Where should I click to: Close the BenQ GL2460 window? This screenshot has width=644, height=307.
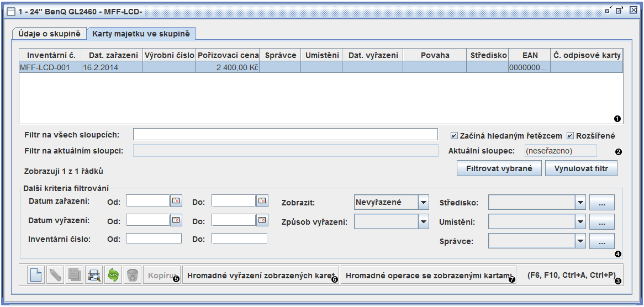coord(634,11)
